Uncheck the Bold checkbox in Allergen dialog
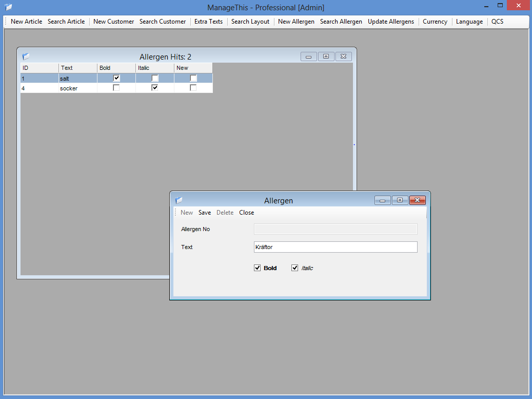Viewport: 532px width, 399px height. point(258,268)
